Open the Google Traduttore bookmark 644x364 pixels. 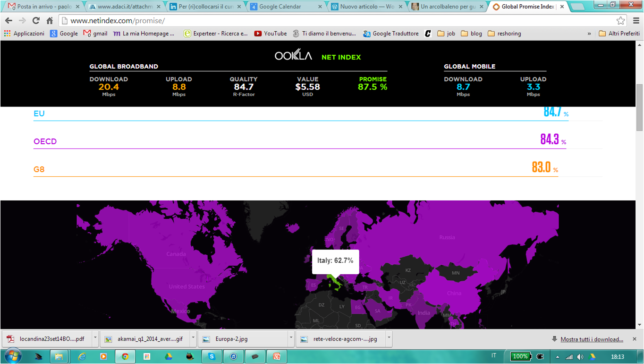coord(390,34)
